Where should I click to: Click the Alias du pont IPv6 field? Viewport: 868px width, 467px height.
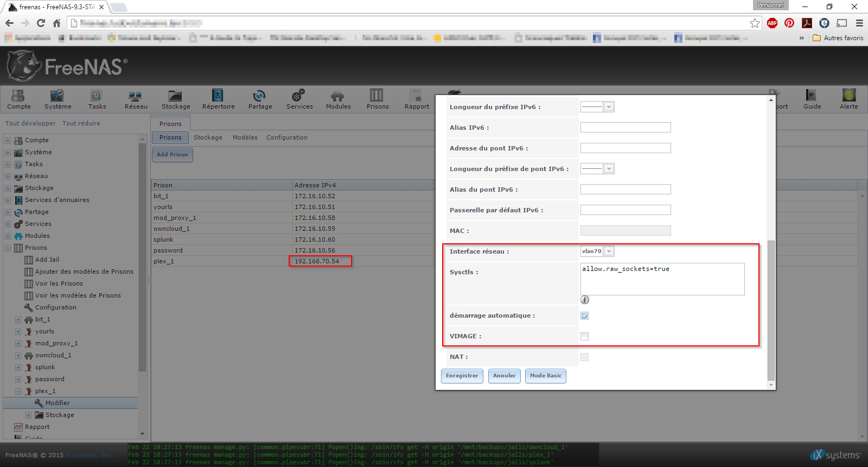[626, 190]
